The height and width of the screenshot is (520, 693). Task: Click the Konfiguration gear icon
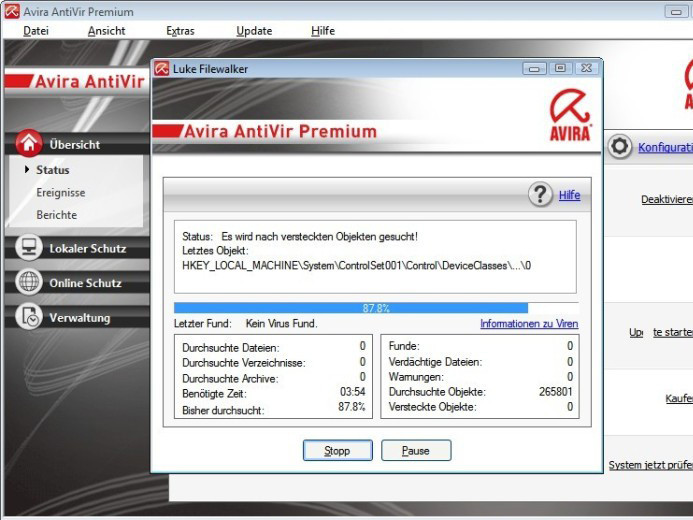[619, 146]
